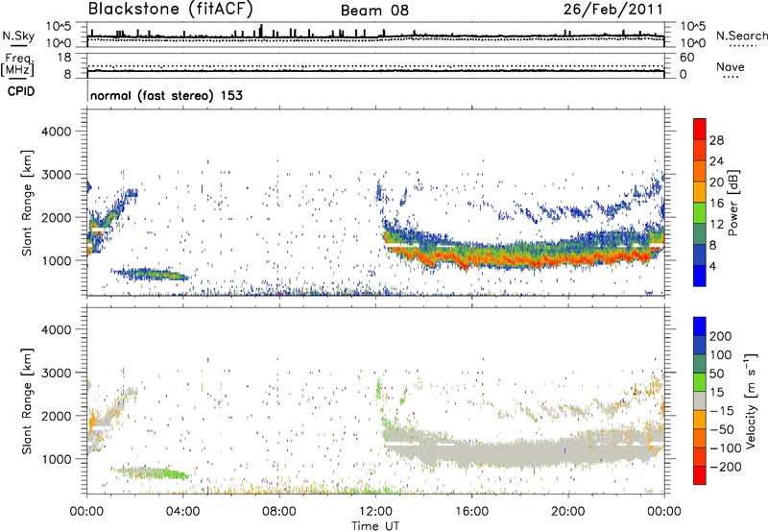Image resolution: width=768 pixels, height=532 pixels.
Task: Click the 'N.Search' legend label
Action: (742, 36)
